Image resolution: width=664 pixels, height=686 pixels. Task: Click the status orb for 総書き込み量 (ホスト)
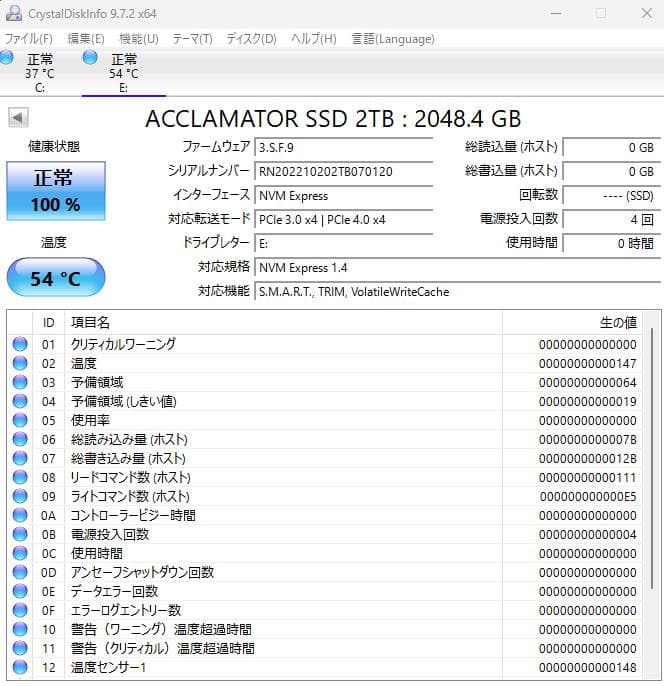pos(20,458)
